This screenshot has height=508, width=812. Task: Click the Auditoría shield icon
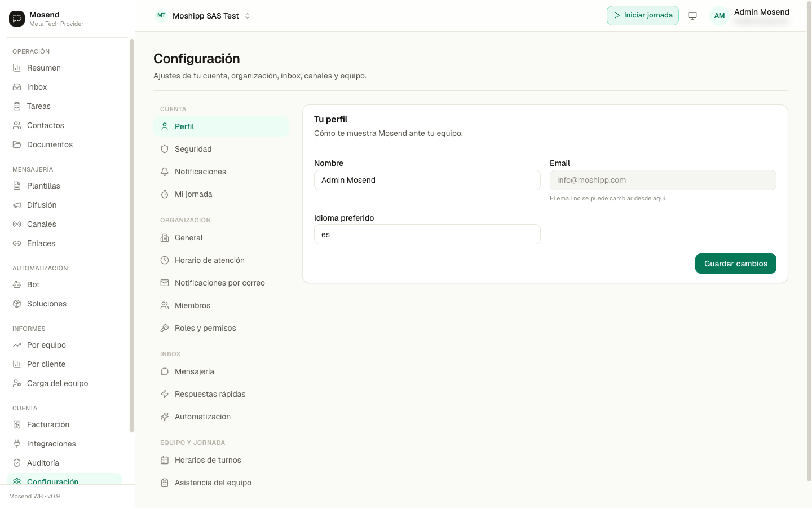click(x=17, y=463)
